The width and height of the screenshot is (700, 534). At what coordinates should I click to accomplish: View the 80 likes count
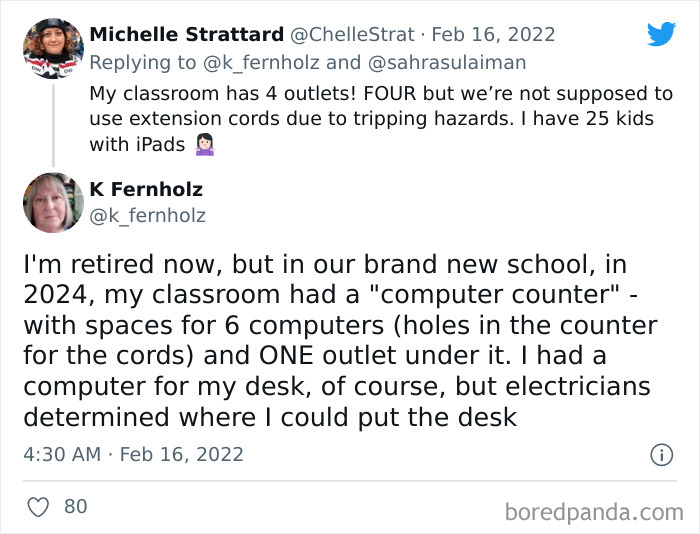75,507
